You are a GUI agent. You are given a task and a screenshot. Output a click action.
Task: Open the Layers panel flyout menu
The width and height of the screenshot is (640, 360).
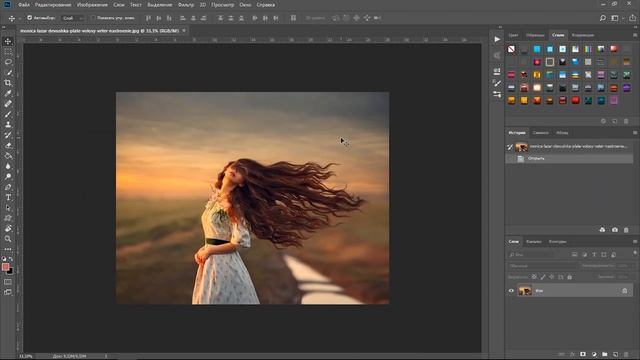coord(635,241)
